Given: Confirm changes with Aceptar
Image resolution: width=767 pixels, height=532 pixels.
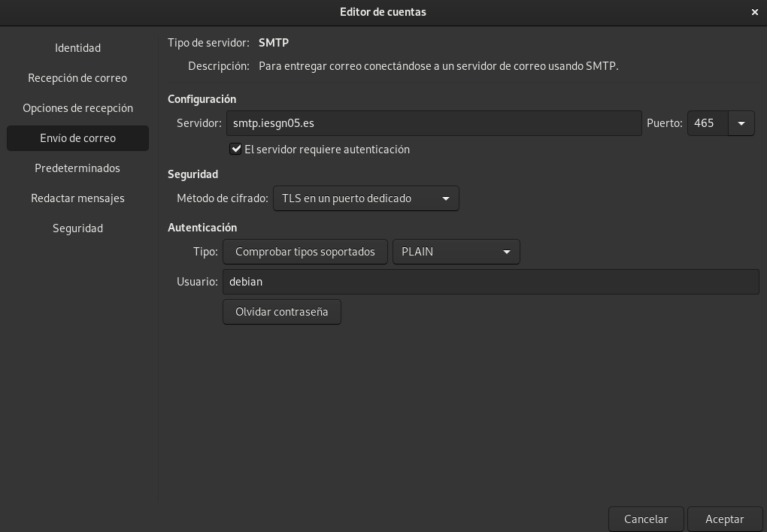Looking at the screenshot, I should click(724, 518).
